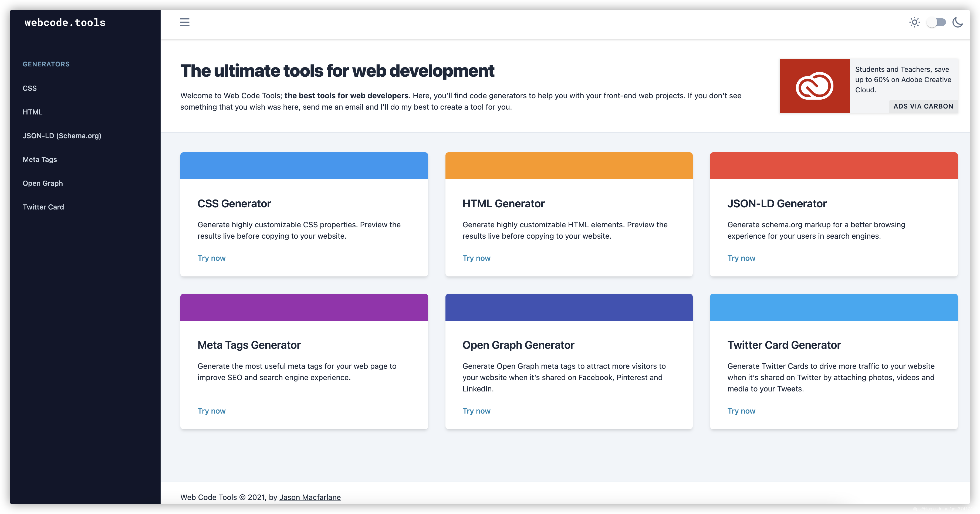Click the hamburger menu icon
The image size is (980, 514).
pos(184,22)
